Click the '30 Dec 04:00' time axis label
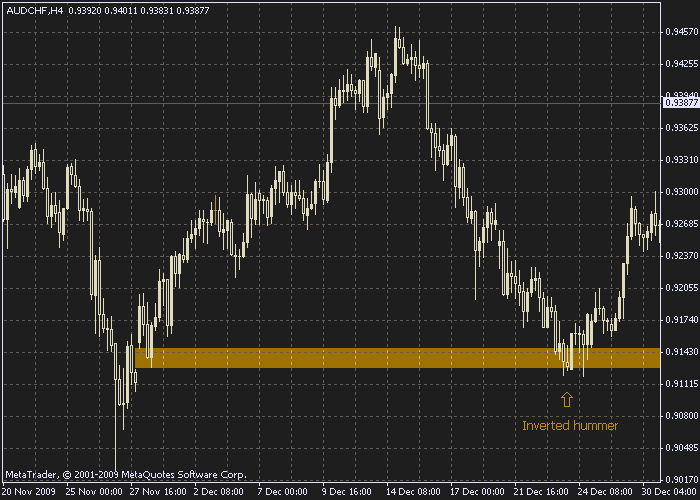The image size is (700, 500). 669,492
